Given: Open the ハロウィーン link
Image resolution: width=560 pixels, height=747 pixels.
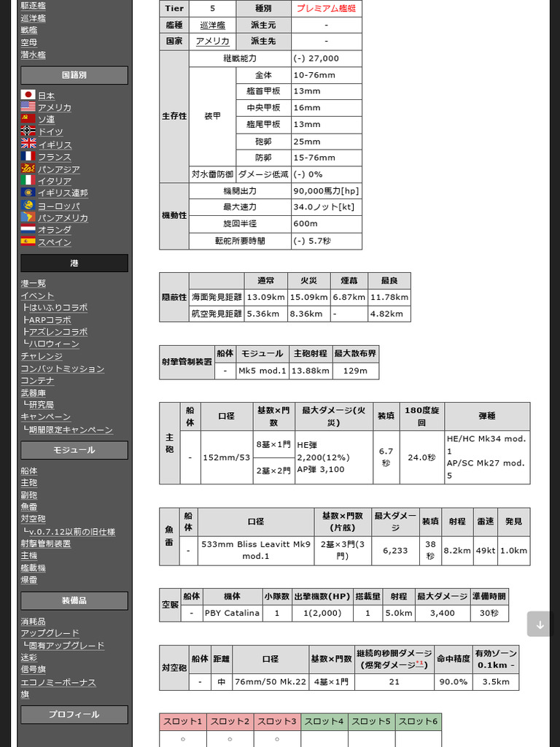Looking at the screenshot, I should (x=54, y=344).
